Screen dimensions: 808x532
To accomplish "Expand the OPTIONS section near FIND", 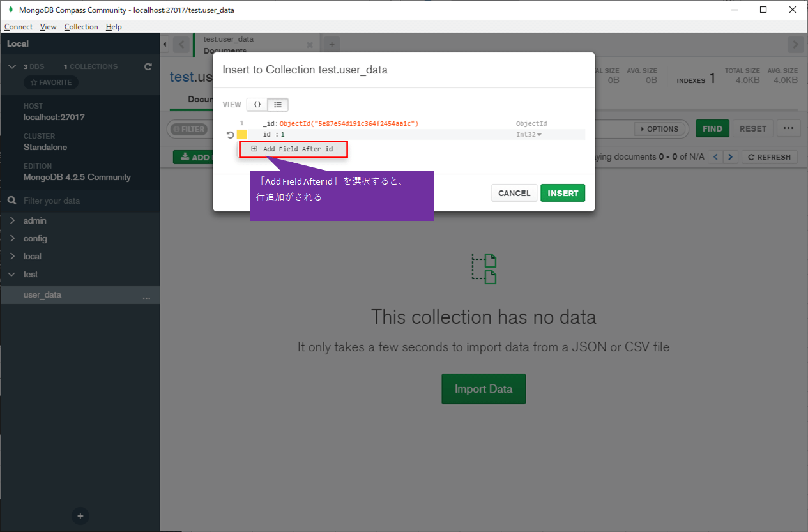I will (660, 128).
